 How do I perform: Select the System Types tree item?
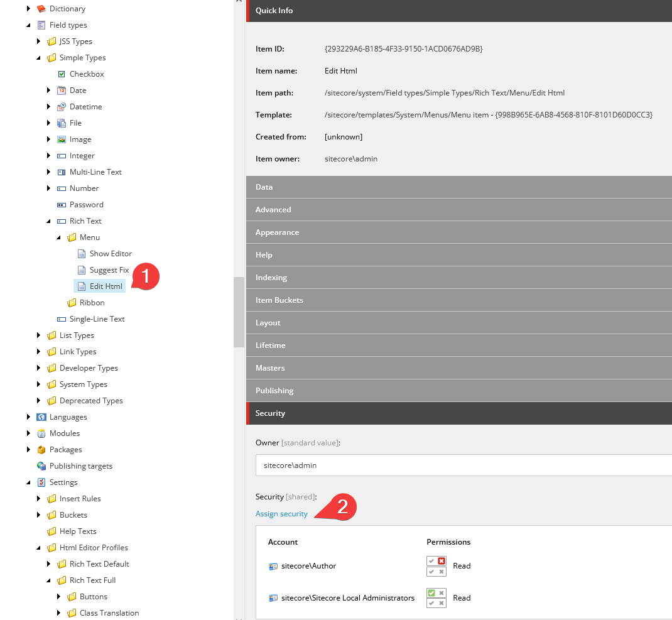coord(83,384)
